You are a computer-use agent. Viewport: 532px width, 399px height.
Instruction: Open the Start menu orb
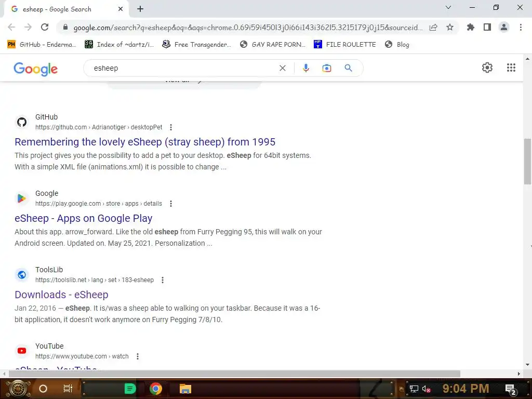(18, 389)
